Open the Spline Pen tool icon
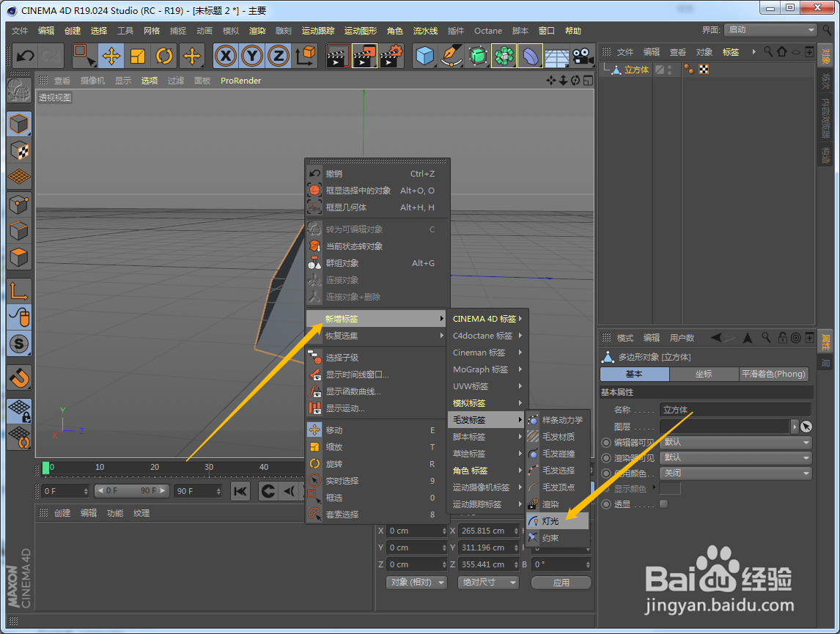 (x=452, y=56)
